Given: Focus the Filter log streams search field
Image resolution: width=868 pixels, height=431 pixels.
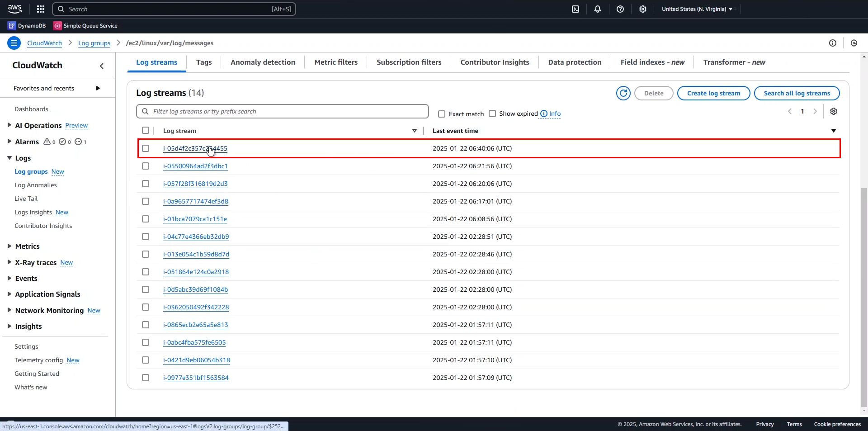Looking at the screenshot, I should click(283, 111).
